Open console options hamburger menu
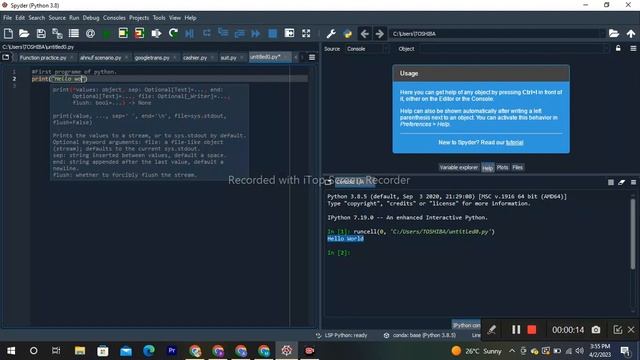 click(x=633, y=182)
